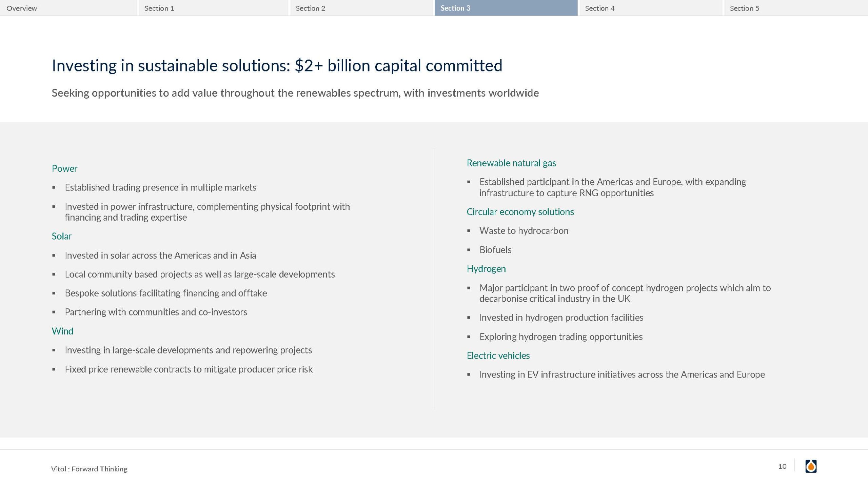The image size is (868, 488).
Task: Click the Hydrogen heading
Action: pos(486,269)
